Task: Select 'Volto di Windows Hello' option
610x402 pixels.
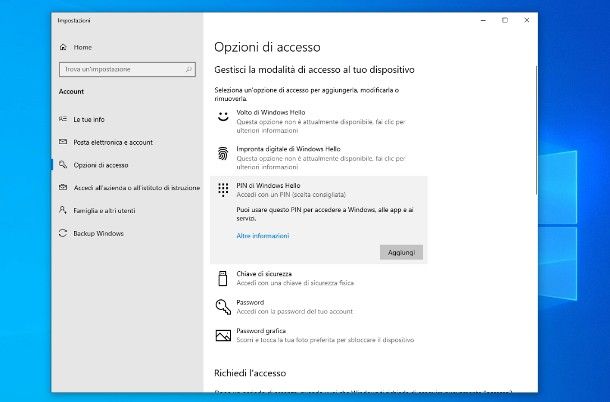Action: pyautogui.click(x=319, y=121)
